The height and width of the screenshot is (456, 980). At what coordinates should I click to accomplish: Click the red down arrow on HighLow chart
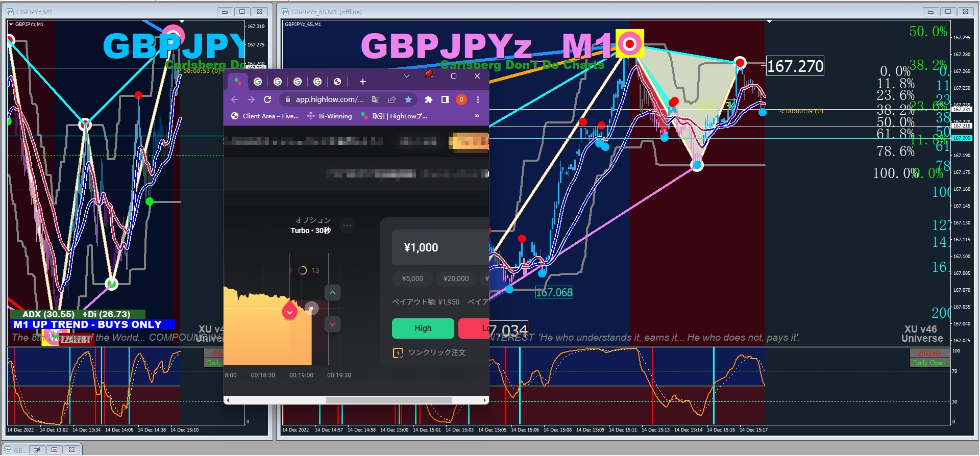(x=333, y=324)
